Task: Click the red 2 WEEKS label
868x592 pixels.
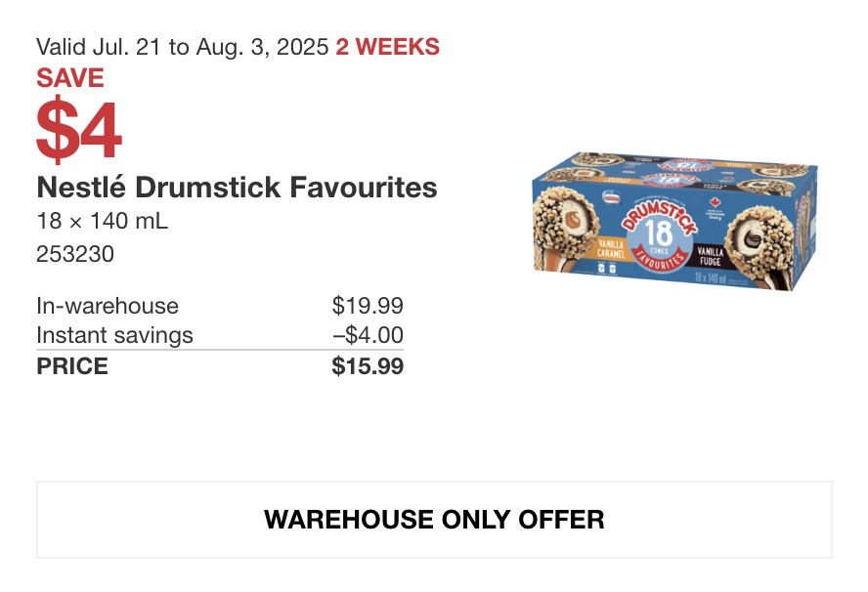Action: pyautogui.click(x=387, y=47)
